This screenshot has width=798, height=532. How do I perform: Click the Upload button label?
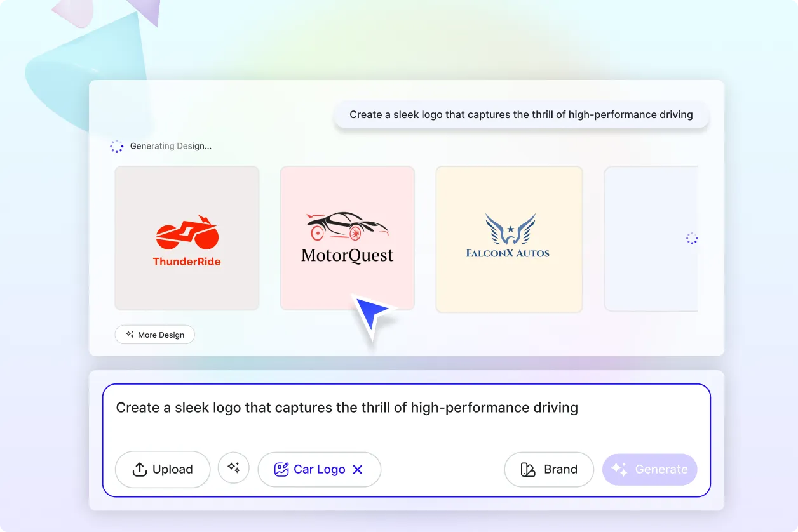click(172, 469)
